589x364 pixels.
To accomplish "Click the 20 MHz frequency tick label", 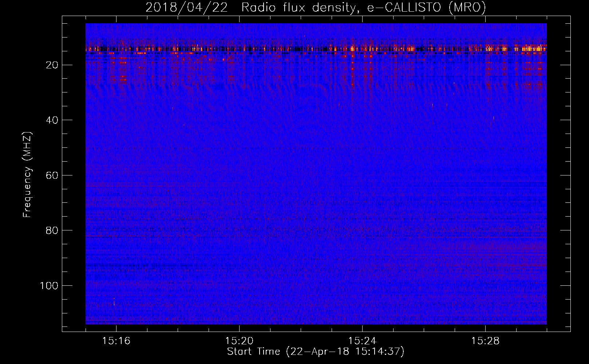I will tap(52, 65).
